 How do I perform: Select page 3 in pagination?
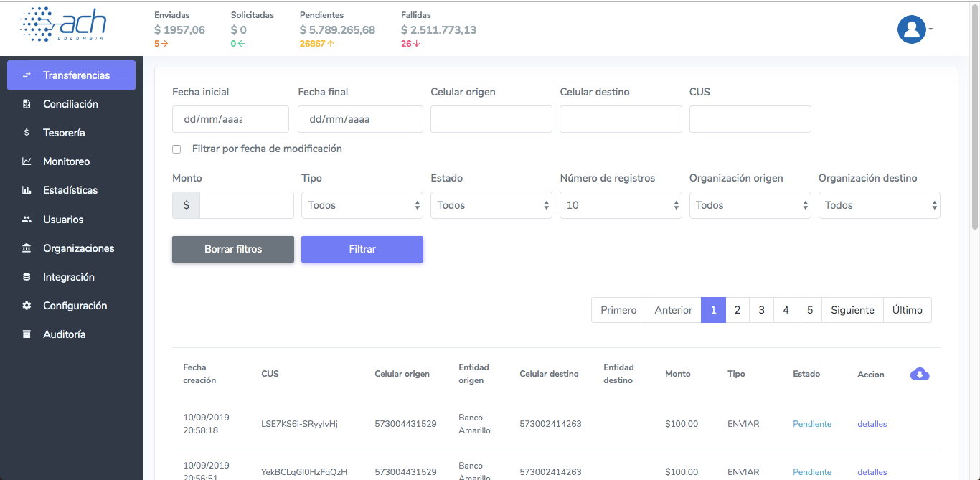point(761,310)
